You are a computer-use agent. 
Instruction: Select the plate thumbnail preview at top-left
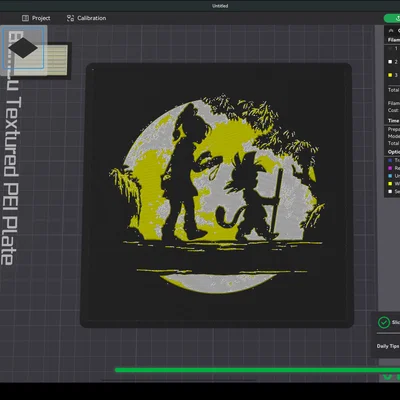[23, 47]
